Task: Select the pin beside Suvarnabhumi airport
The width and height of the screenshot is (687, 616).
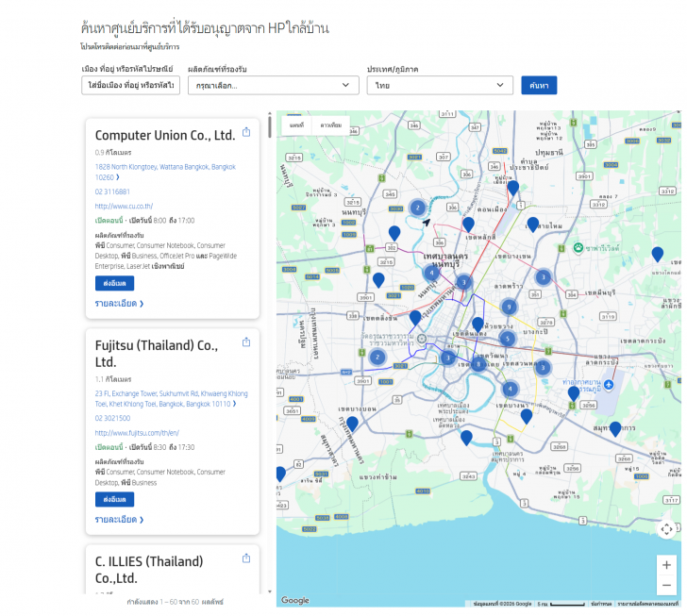Action: [573, 393]
